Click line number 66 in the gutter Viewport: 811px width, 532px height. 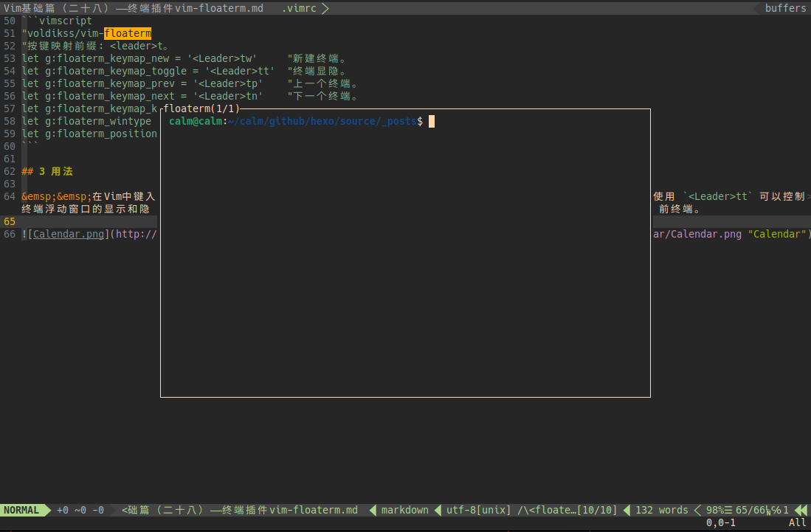tap(10, 234)
